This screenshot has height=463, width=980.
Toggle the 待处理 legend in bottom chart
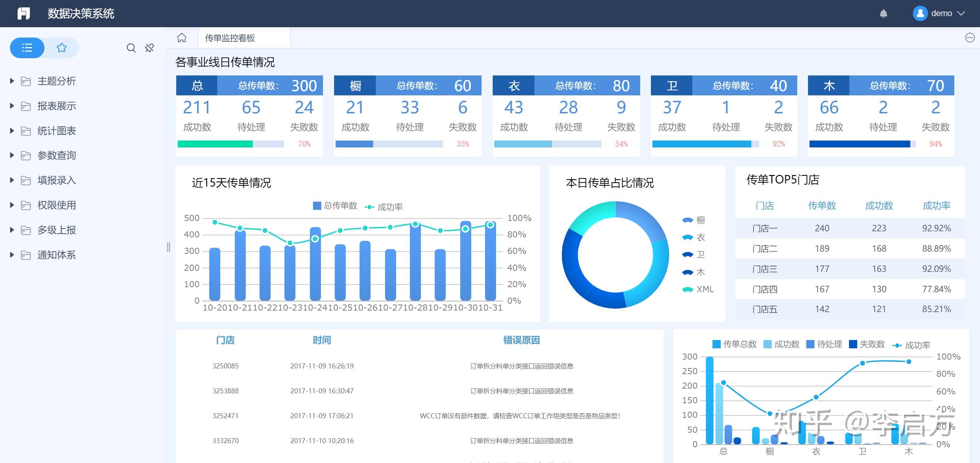824,344
